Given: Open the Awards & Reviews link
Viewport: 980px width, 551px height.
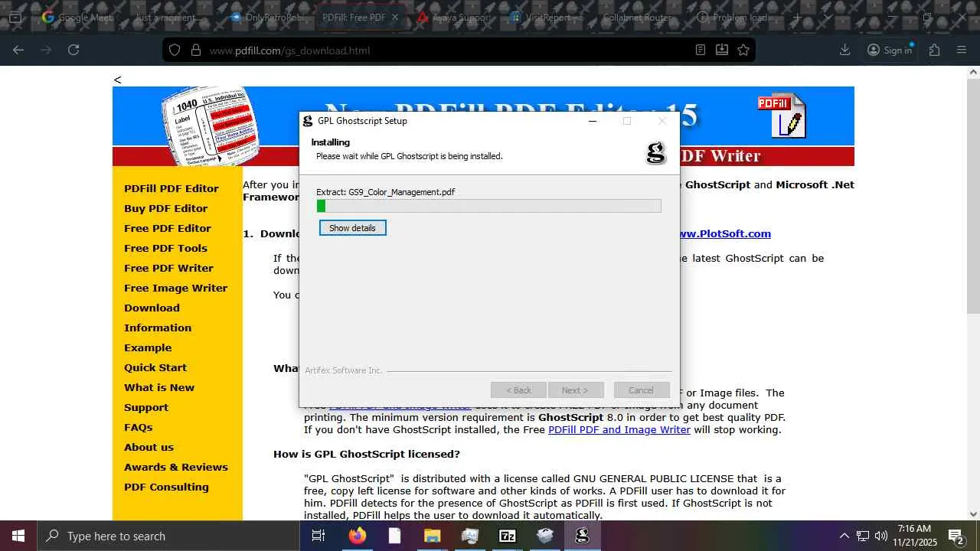Looking at the screenshot, I should pyautogui.click(x=176, y=467).
